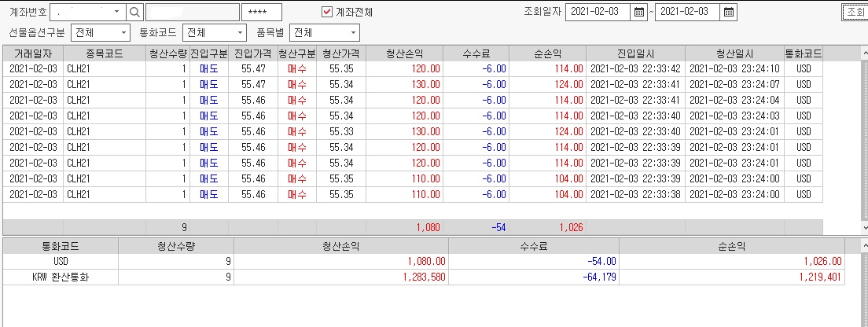Select the KRW 환산통화 row
The width and height of the screenshot is (868, 327).
point(424,277)
